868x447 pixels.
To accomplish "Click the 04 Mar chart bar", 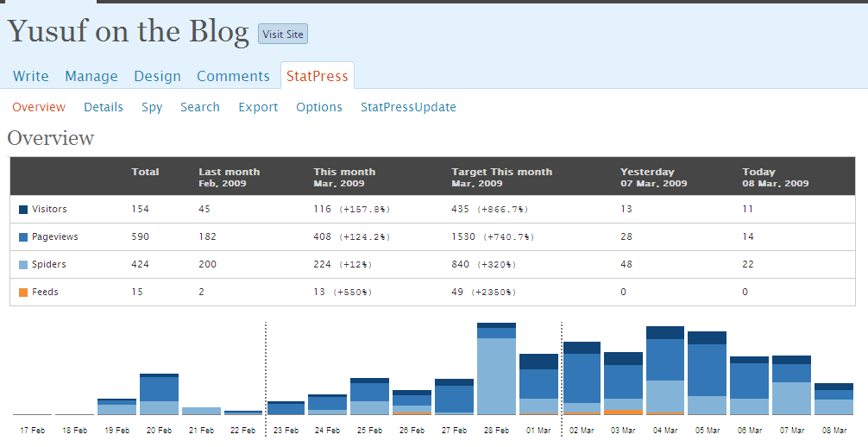I will point(665,370).
